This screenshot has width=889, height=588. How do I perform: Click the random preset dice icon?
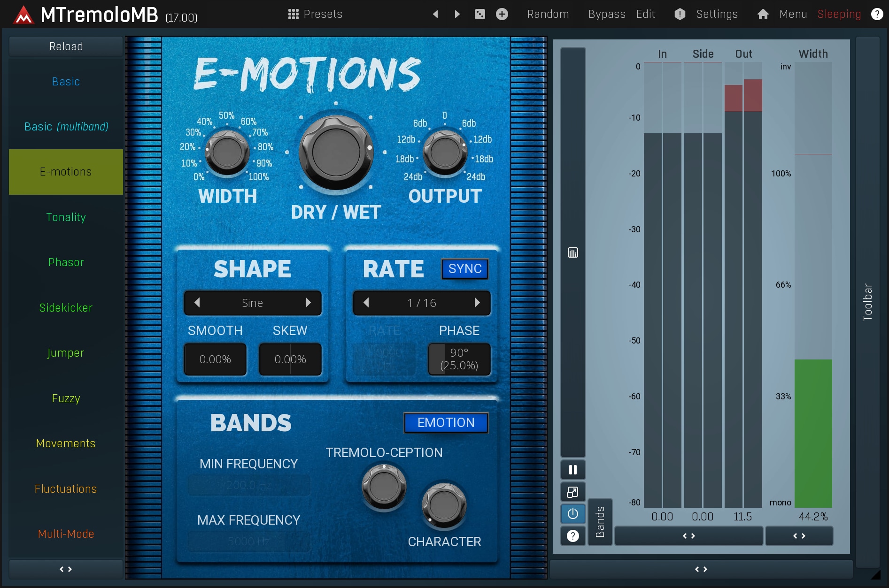click(x=479, y=14)
